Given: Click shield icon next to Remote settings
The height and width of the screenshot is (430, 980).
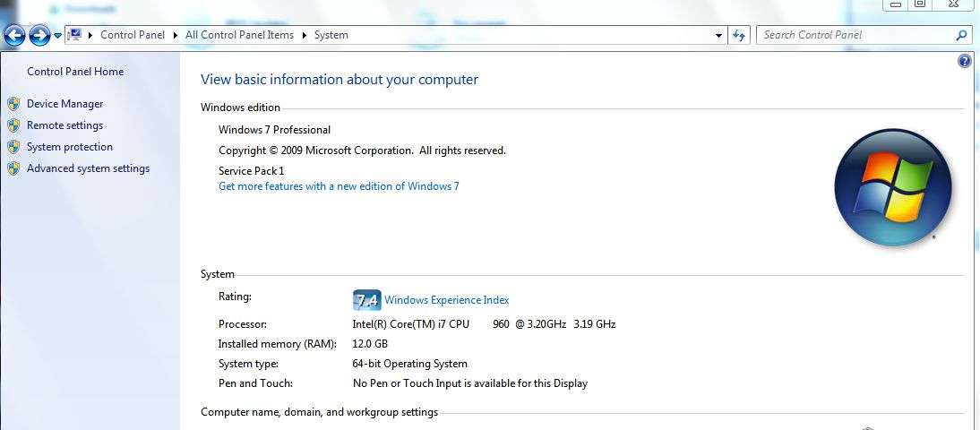Looking at the screenshot, I should pyautogui.click(x=13, y=125).
